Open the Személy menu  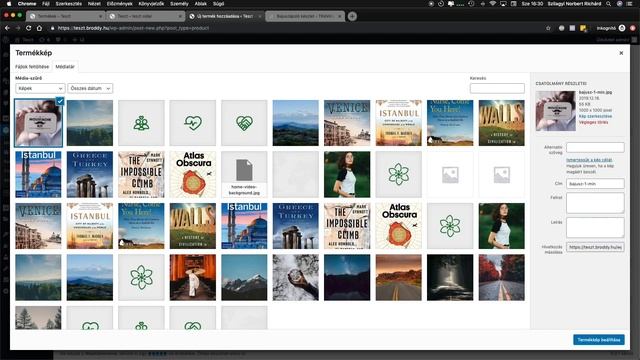(179, 4)
